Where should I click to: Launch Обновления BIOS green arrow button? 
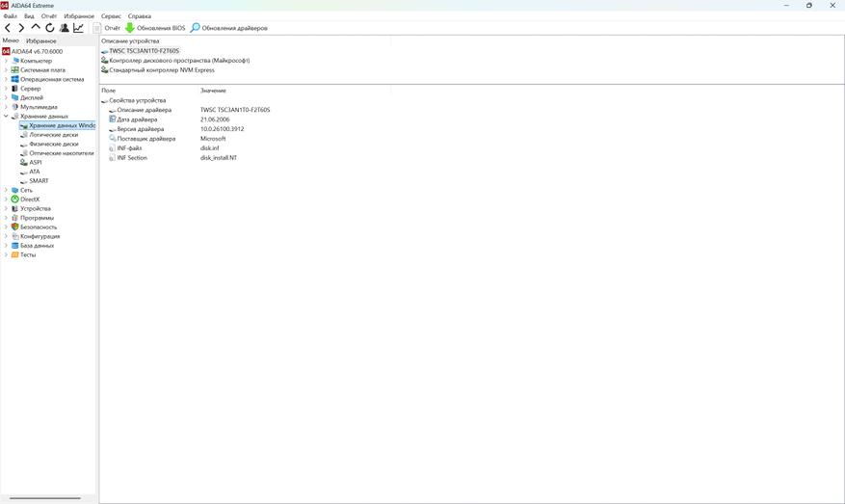tap(155, 28)
